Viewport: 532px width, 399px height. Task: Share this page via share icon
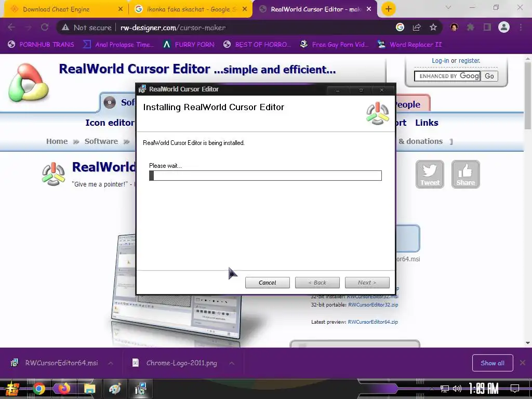tap(417, 27)
